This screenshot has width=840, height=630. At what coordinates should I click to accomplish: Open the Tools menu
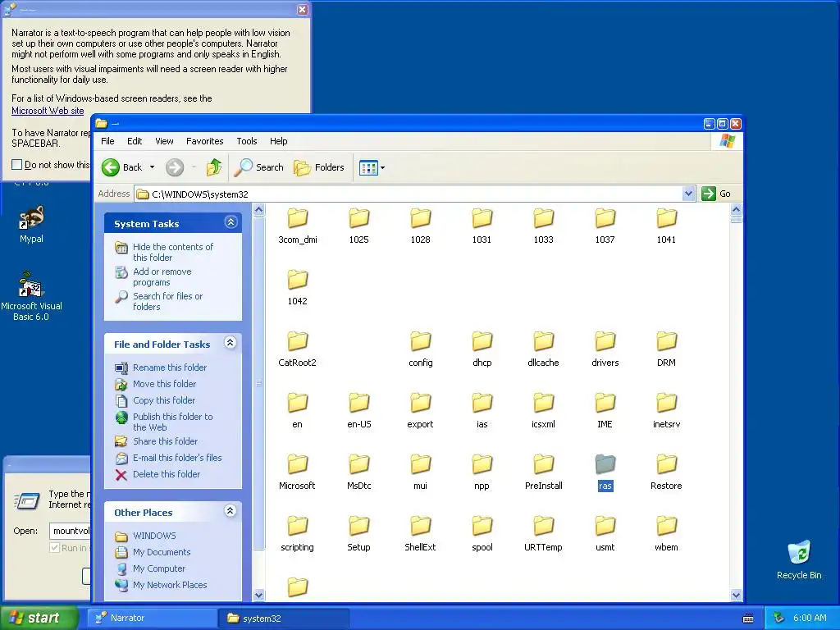[x=246, y=141]
